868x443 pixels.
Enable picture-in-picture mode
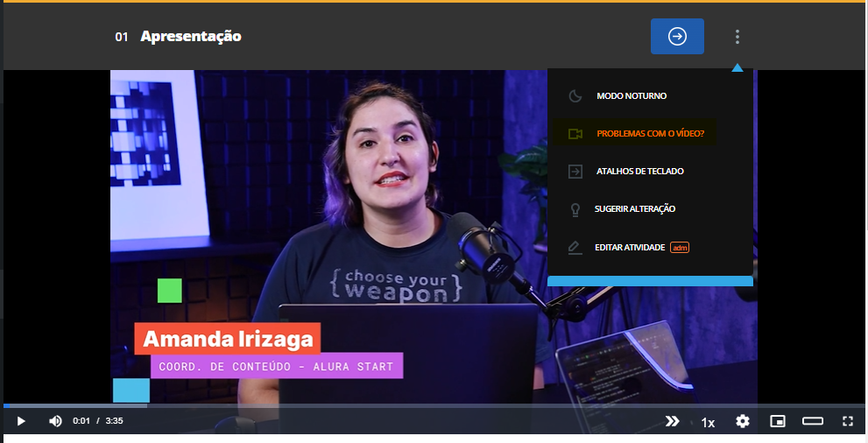pos(777,421)
